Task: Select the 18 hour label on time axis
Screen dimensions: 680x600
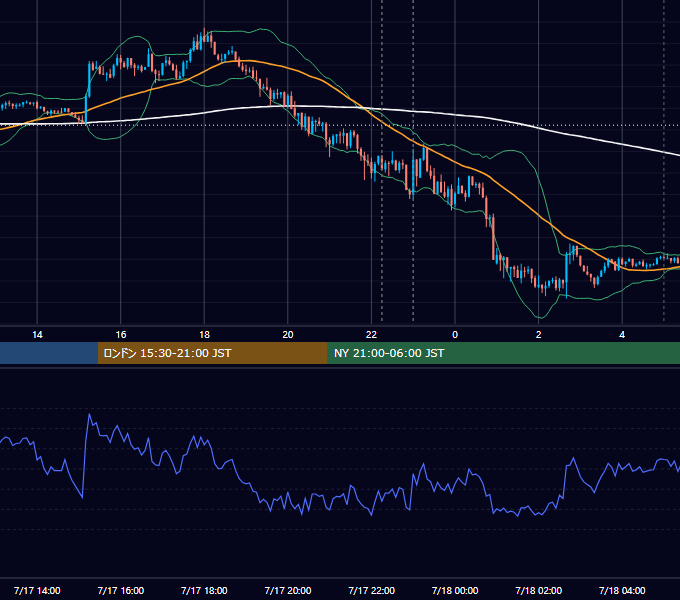Action: point(204,335)
